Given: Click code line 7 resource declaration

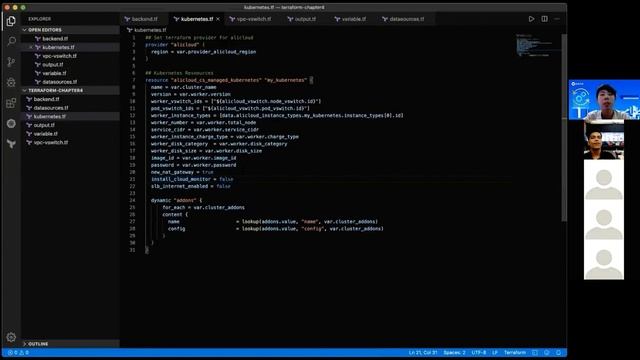Looking at the screenshot, I should [x=229, y=80].
